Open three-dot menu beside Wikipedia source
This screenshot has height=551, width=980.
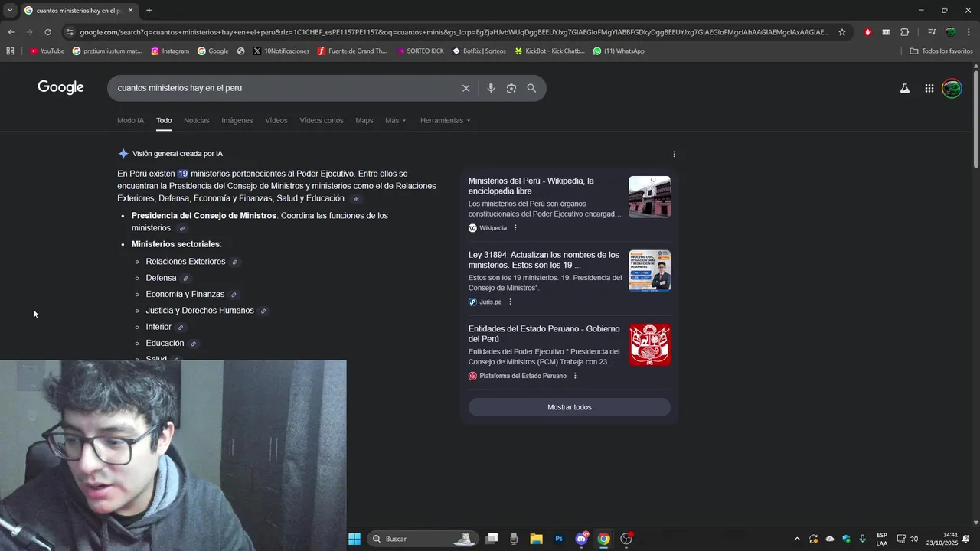514,228
